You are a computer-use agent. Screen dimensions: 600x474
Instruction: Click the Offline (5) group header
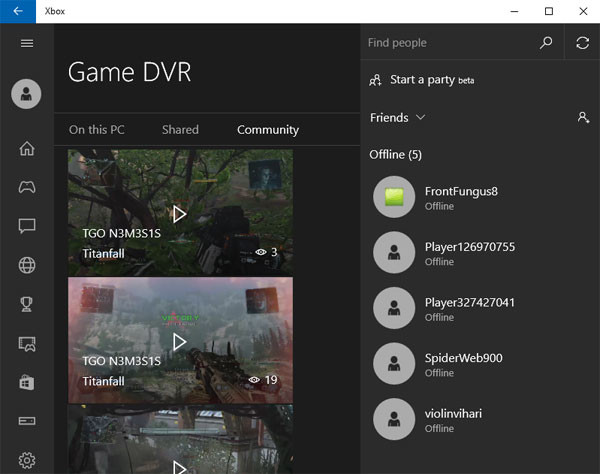(x=395, y=155)
